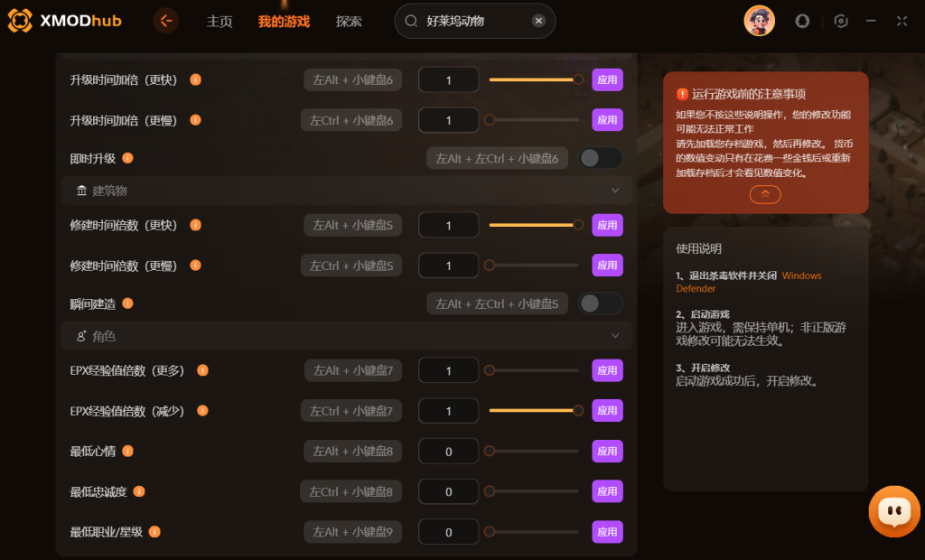Open the notifications bell icon
The width and height of the screenshot is (925, 560).
802,22
